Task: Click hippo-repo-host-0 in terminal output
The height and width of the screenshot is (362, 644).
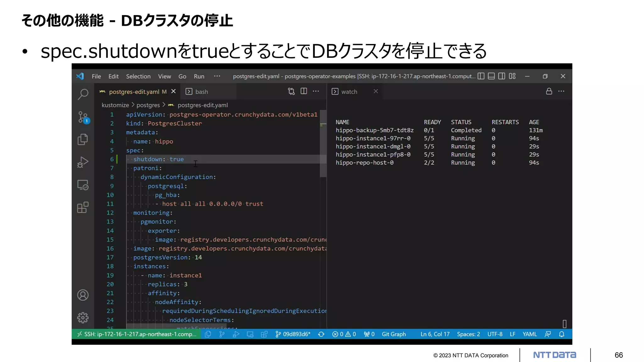Action: point(365,162)
